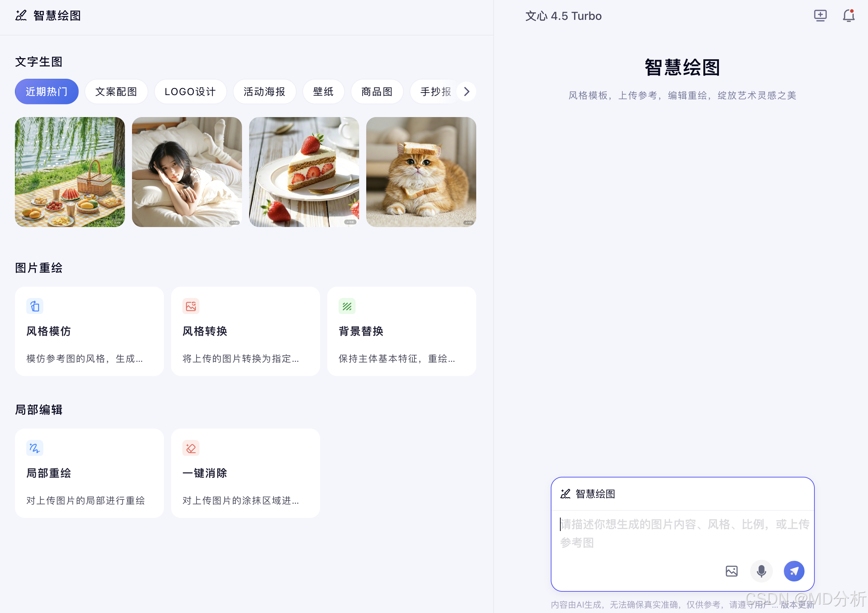Select the 近期热门 tab
Image resolution: width=868 pixels, height=613 pixels.
(x=46, y=92)
